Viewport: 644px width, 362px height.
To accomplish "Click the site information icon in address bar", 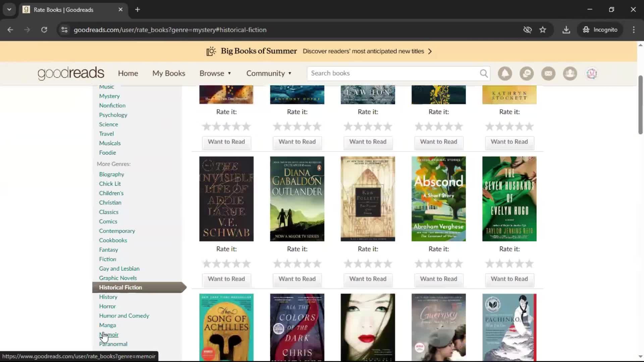I will [x=64, y=30].
